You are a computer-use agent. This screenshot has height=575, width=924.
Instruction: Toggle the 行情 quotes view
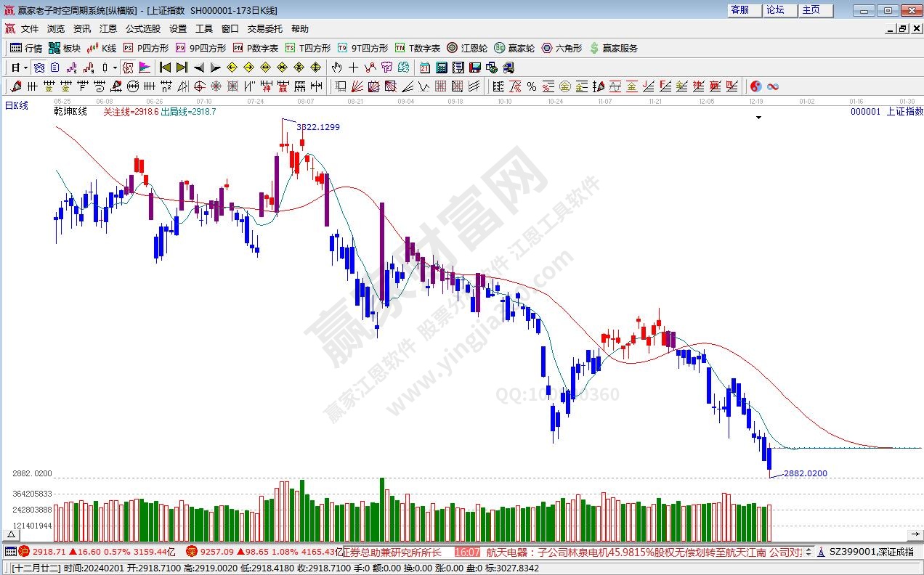coord(26,48)
